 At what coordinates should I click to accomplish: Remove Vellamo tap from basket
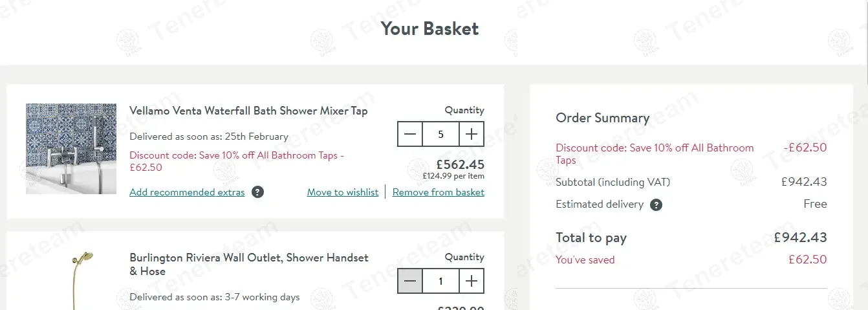(438, 192)
